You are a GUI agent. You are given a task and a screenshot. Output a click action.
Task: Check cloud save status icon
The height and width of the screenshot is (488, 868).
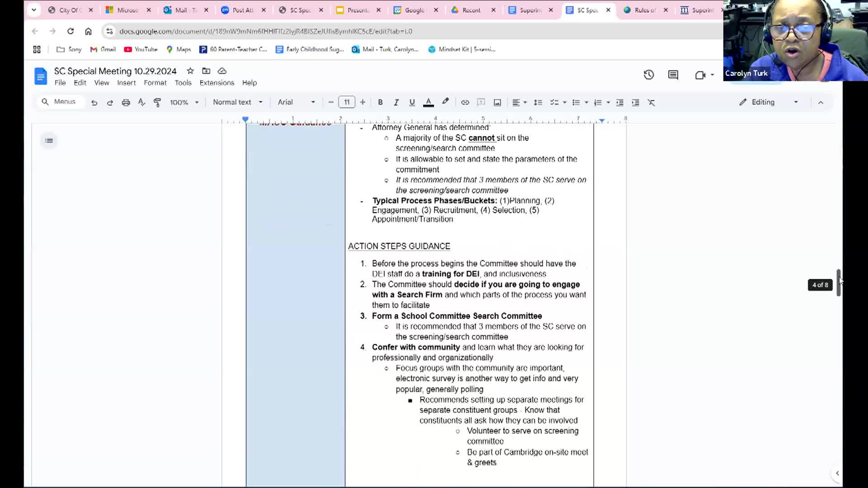[x=222, y=71]
